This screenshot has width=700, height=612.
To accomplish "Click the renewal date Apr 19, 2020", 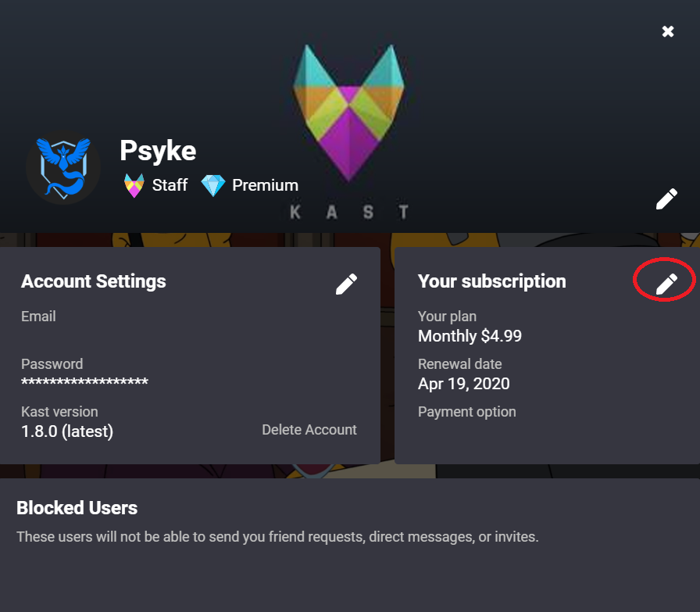I will point(463,384).
